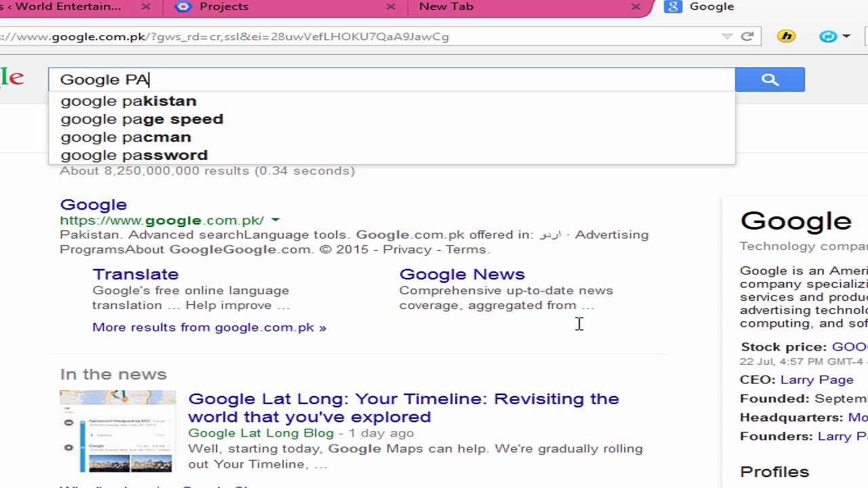
Task: Click 'More results from google.com.pk »'
Action: click(209, 327)
